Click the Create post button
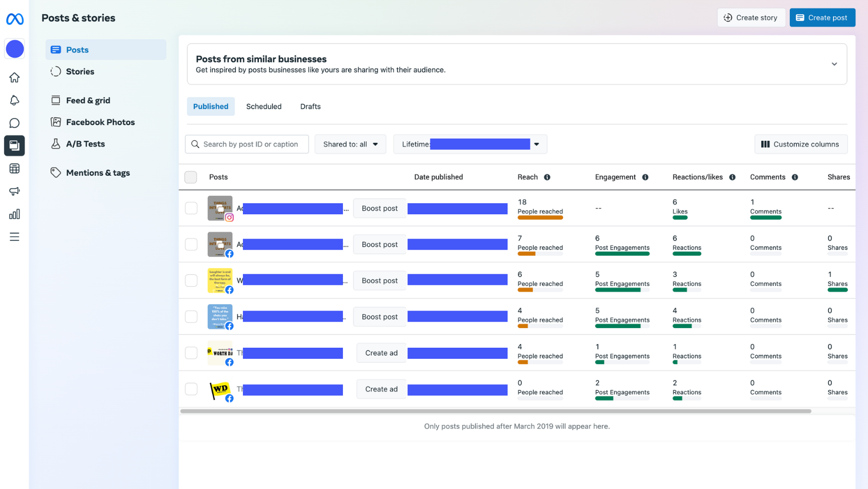The image size is (868, 489). (x=822, y=17)
